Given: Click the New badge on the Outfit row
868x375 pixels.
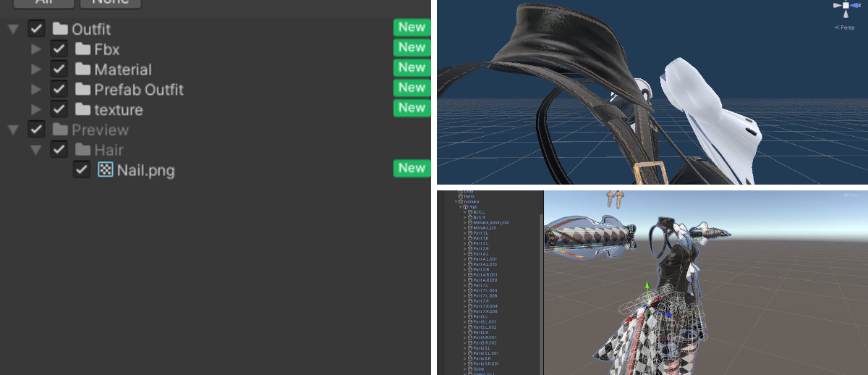Looking at the screenshot, I should 412,27.
